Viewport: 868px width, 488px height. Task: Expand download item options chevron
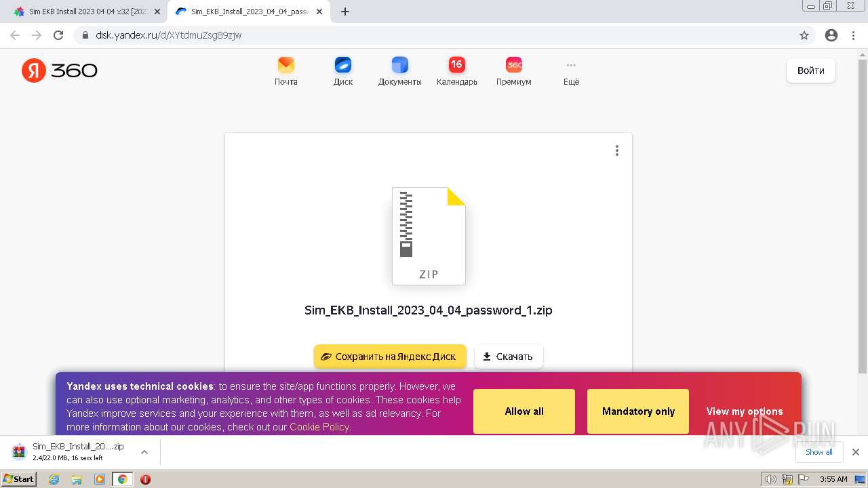click(x=144, y=452)
